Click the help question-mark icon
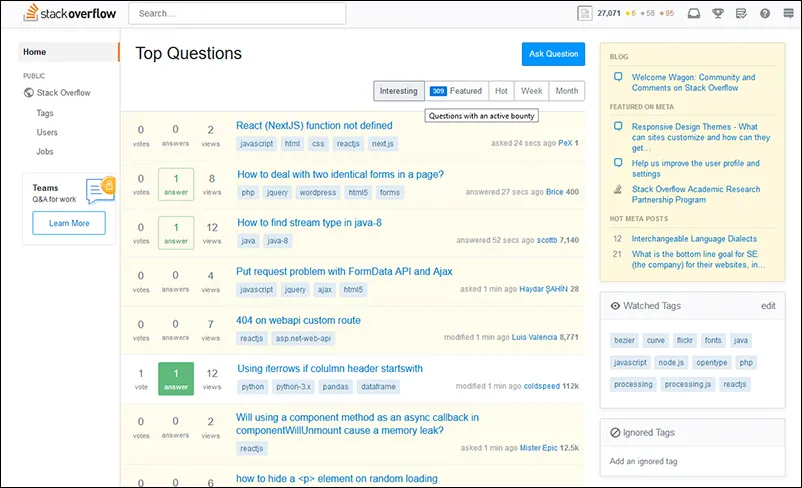The image size is (802, 488). click(x=765, y=13)
